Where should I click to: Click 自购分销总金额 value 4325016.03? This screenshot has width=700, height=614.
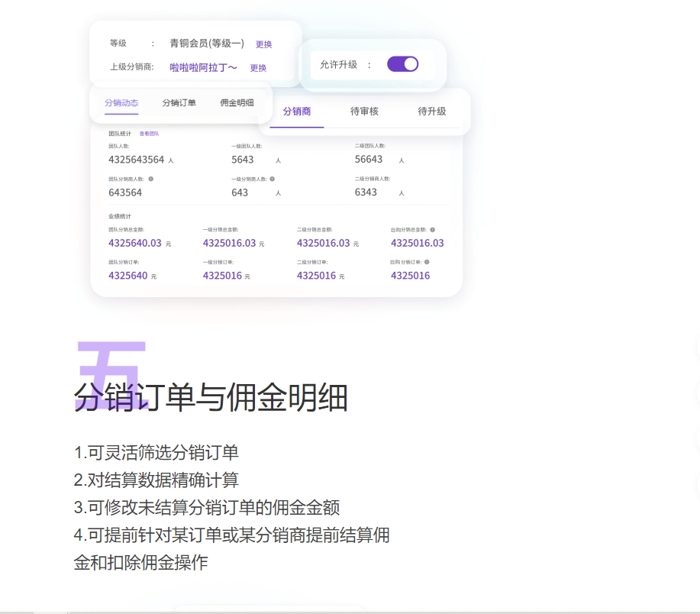point(418,243)
